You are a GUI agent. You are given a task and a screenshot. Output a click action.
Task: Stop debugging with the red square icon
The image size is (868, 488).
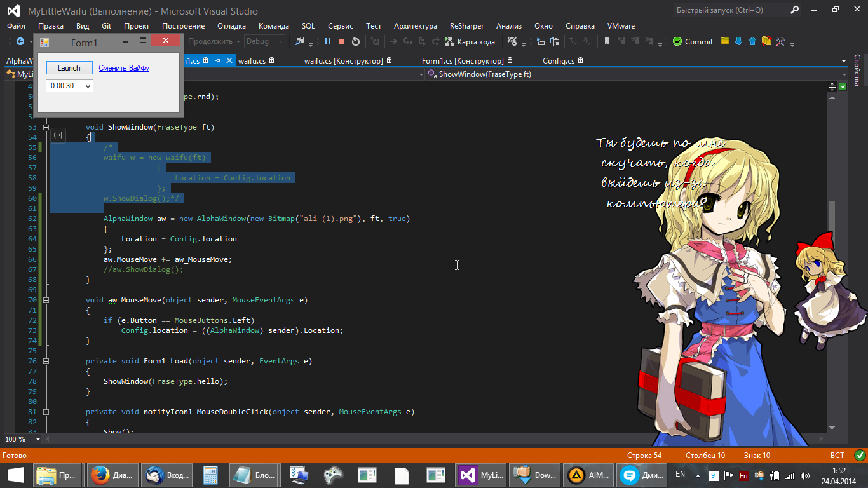(x=342, y=41)
